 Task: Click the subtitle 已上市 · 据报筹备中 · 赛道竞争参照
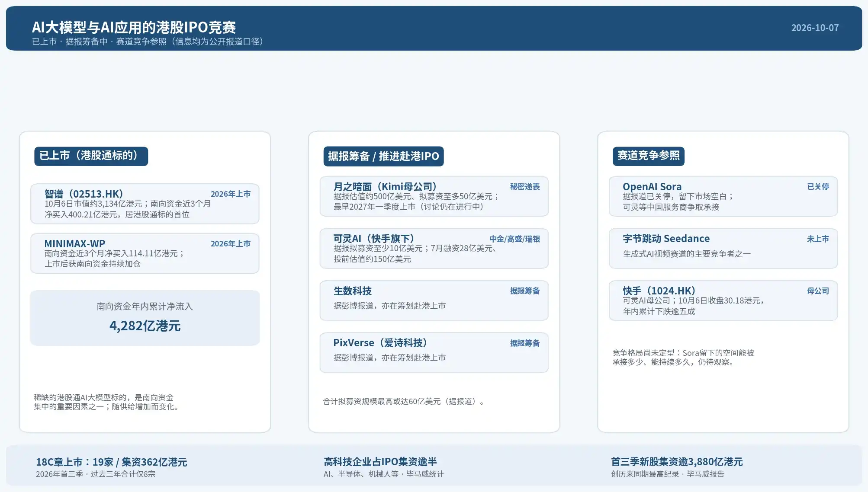pyautogui.click(x=147, y=42)
